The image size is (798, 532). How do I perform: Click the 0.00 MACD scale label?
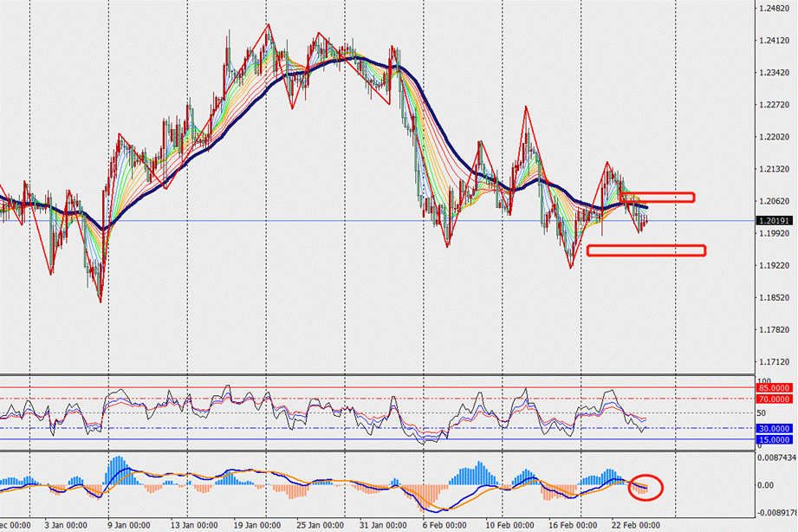point(765,484)
